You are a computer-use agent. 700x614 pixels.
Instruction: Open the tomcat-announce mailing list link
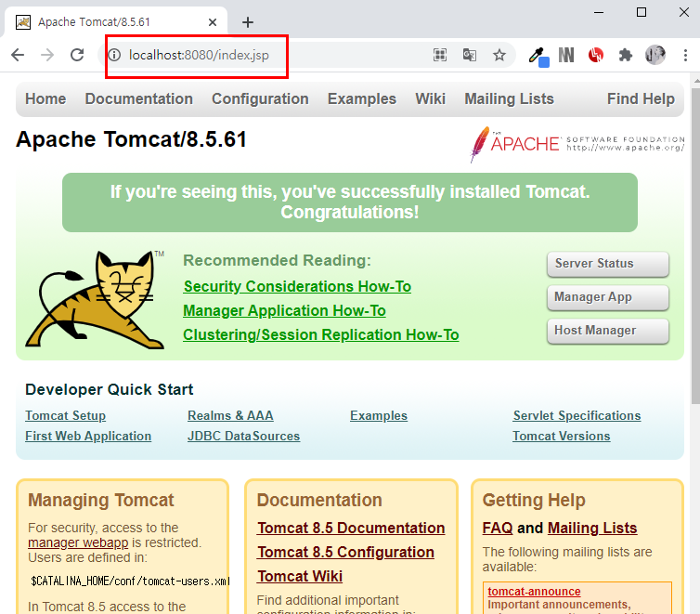(535, 592)
